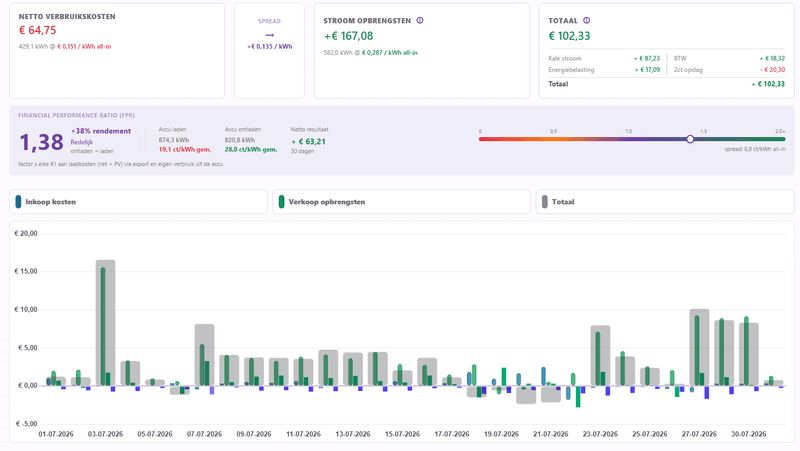Click the BTW + € 18,32 amount

[772, 59]
